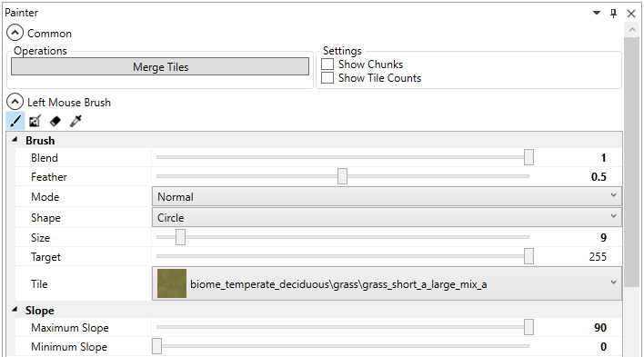Collapse the Slope property group

click(x=15, y=310)
